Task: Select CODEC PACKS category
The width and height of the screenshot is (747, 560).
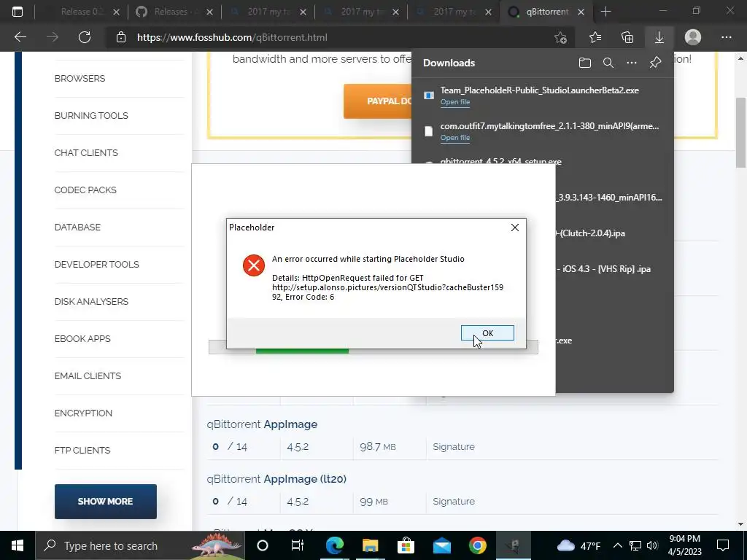Action: click(x=85, y=190)
